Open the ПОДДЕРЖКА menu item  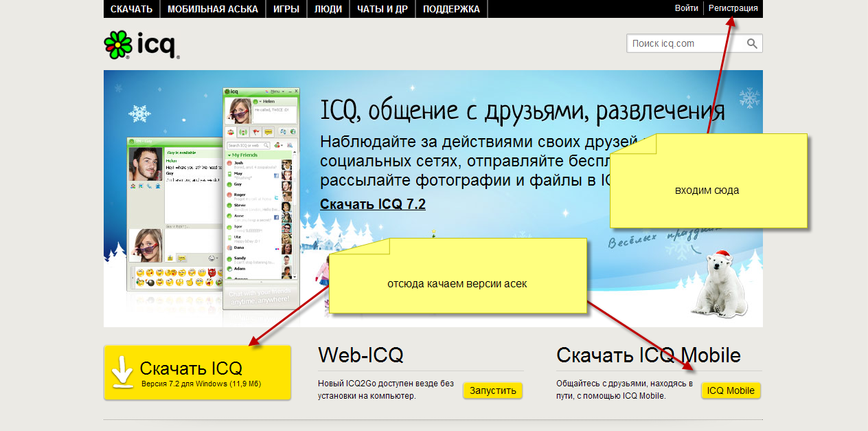pyautogui.click(x=451, y=9)
